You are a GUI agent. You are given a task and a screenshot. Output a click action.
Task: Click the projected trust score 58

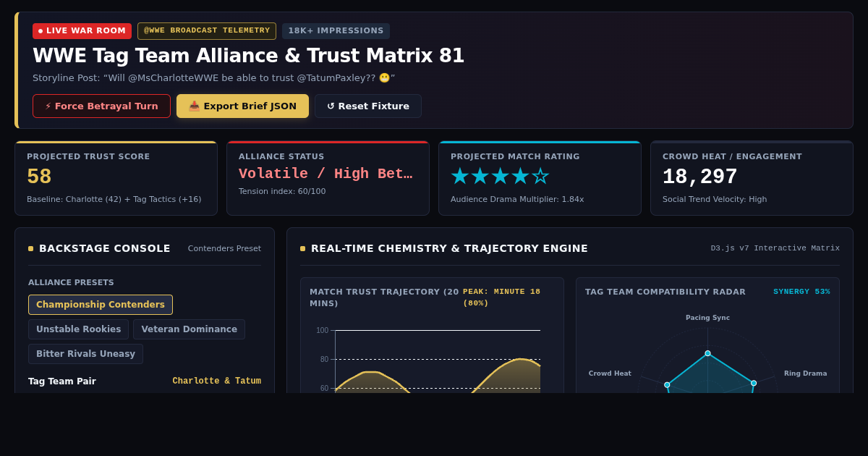point(39,176)
